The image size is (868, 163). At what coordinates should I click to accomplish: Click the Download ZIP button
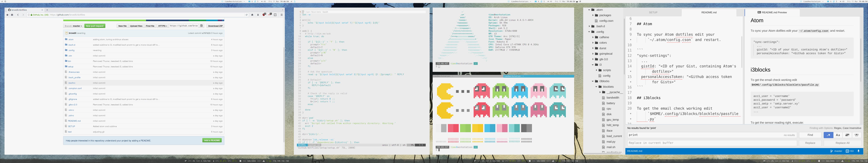[215, 26]
